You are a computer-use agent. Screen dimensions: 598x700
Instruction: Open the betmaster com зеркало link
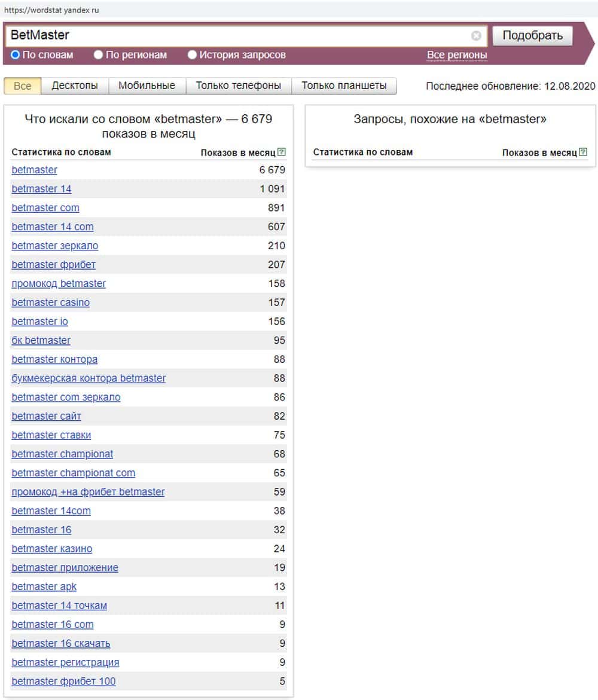tap(66, 398)
